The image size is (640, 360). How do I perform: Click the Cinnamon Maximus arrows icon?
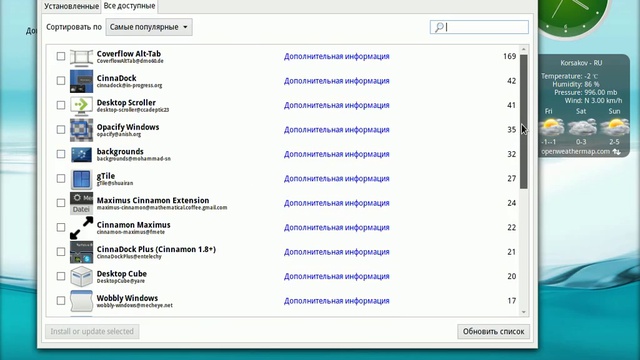pyautogui.click(x=81, y=228)
